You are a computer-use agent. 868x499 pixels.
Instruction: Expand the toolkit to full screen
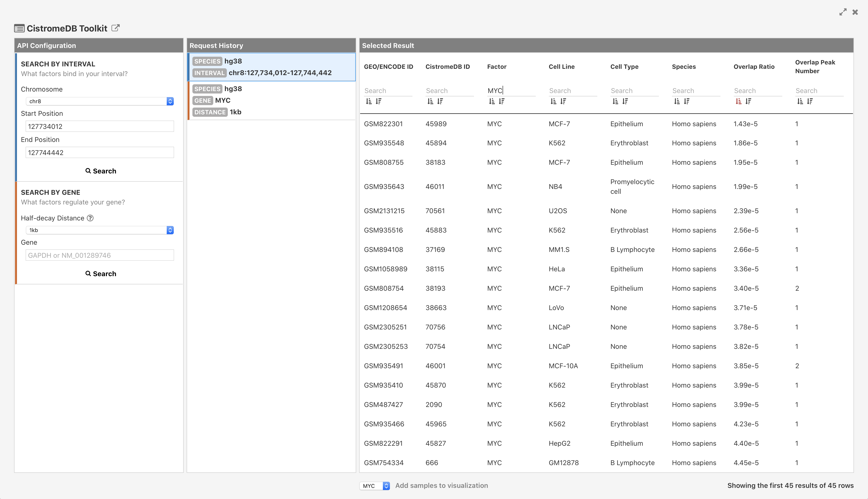click(x=843, y=12)
